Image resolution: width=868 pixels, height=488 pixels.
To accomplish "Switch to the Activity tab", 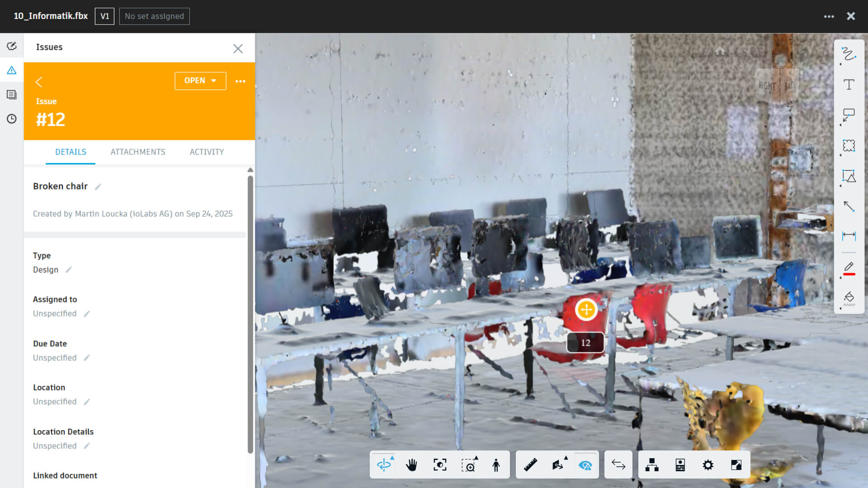I will point(207,152).
